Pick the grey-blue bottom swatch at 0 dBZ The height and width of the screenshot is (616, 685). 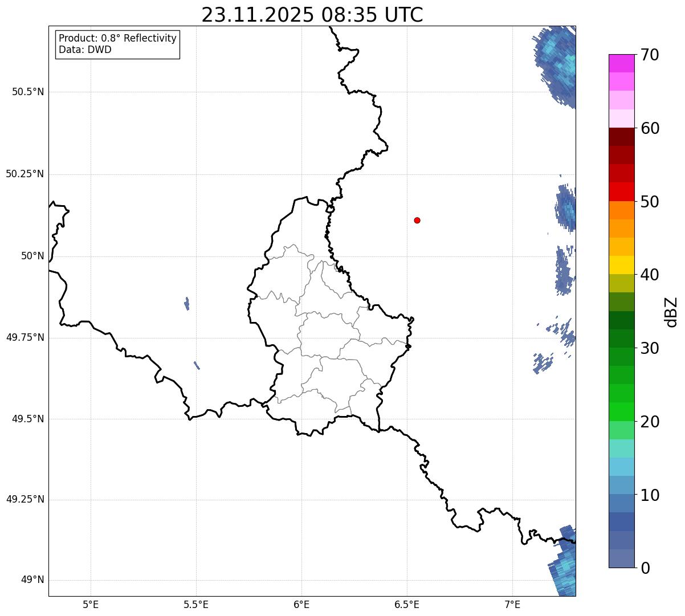point(622,558)
